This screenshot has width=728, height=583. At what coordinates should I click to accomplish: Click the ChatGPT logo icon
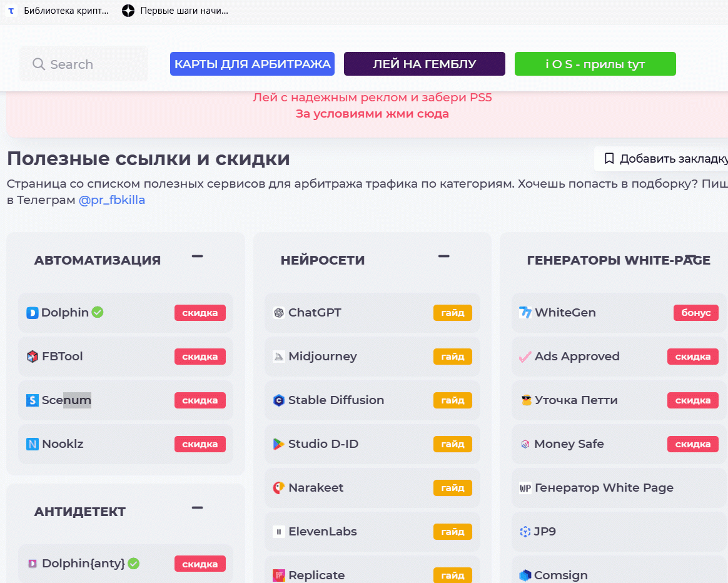[x=278, y=313]
